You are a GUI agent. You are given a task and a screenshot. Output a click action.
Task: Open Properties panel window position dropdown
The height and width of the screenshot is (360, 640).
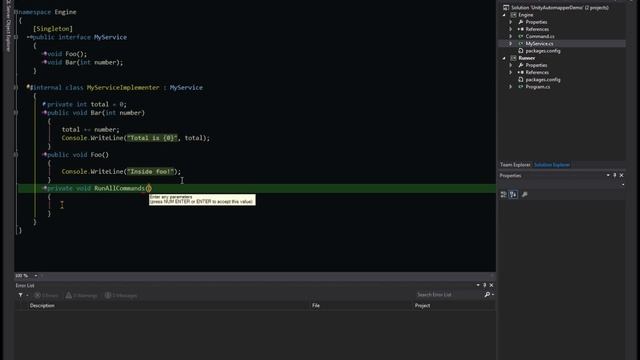pos(608,176)
